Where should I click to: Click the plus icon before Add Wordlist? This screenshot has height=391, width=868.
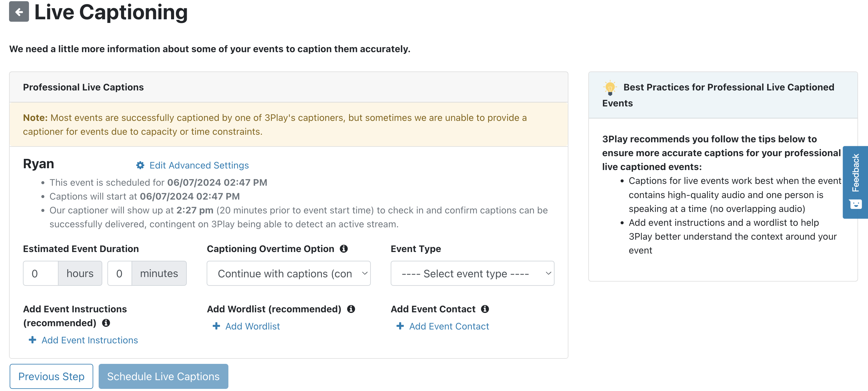pyautogui.click(x=217, y=326)
